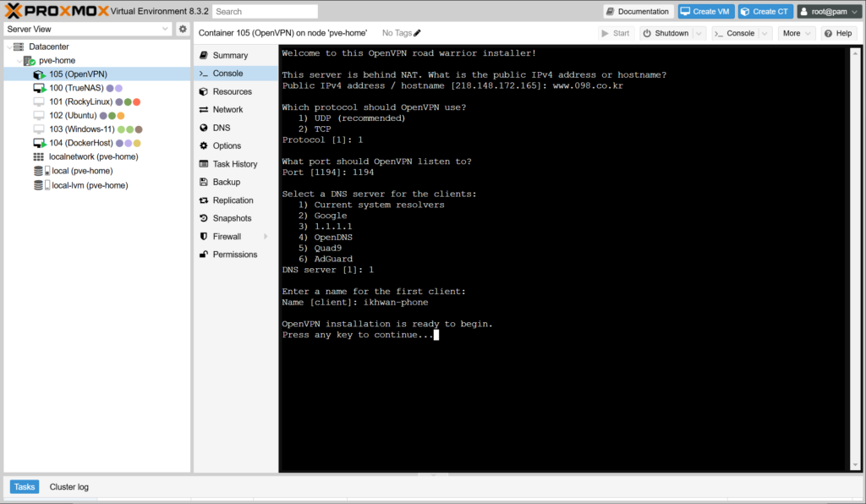The width and height of the screenshot is (866, 504).
Task: Collapse the pve-home node in tree
Action: coord(19,61)
